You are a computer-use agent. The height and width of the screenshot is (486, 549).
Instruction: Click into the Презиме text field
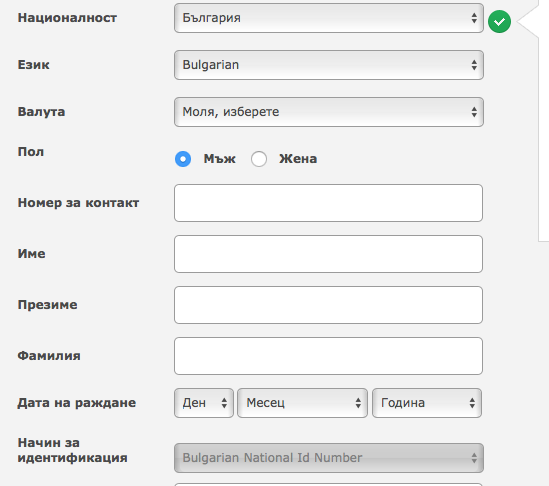(328, 305)
